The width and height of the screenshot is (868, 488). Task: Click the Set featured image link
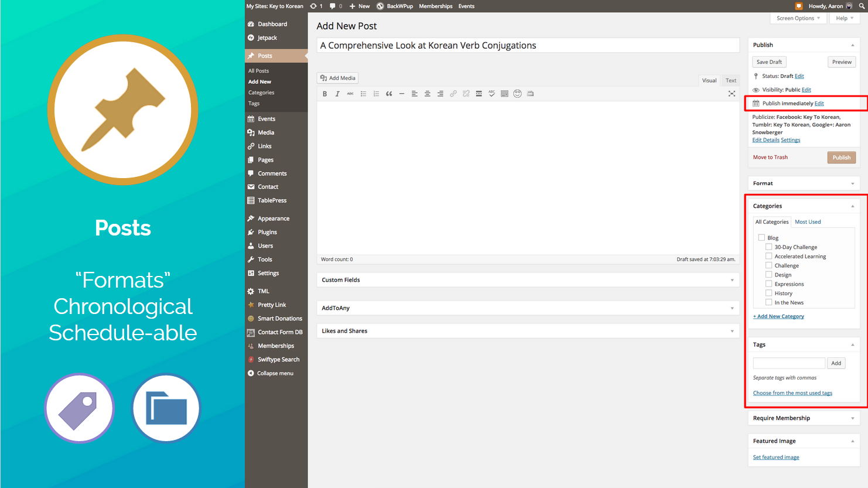point(775,458)
